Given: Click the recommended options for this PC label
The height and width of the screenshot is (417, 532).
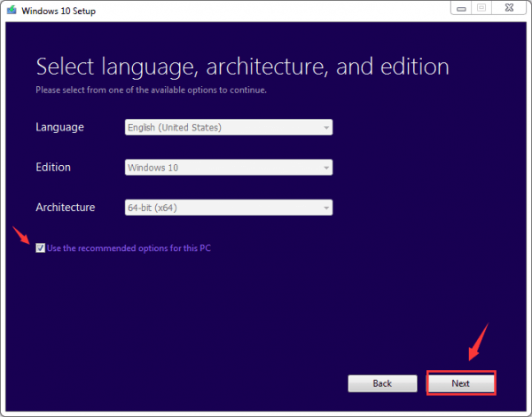Looking at the screenshot, I should (x=129, y=248).
